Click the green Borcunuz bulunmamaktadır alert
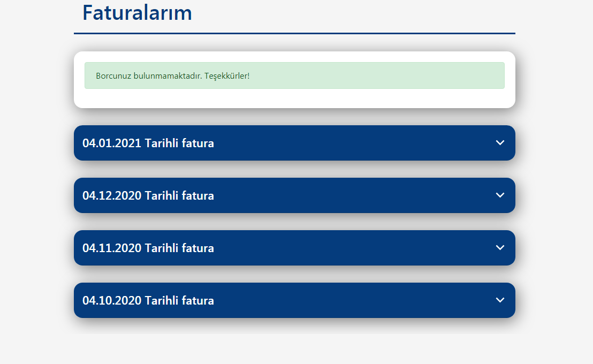593x364 pixels. (x=294, y=75)
